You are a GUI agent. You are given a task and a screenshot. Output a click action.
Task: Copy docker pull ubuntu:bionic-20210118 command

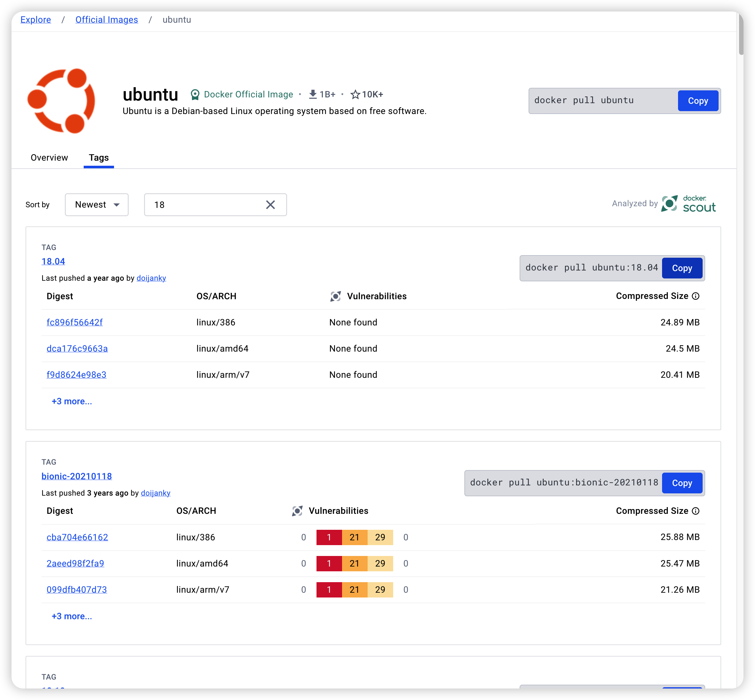point(682,483)
